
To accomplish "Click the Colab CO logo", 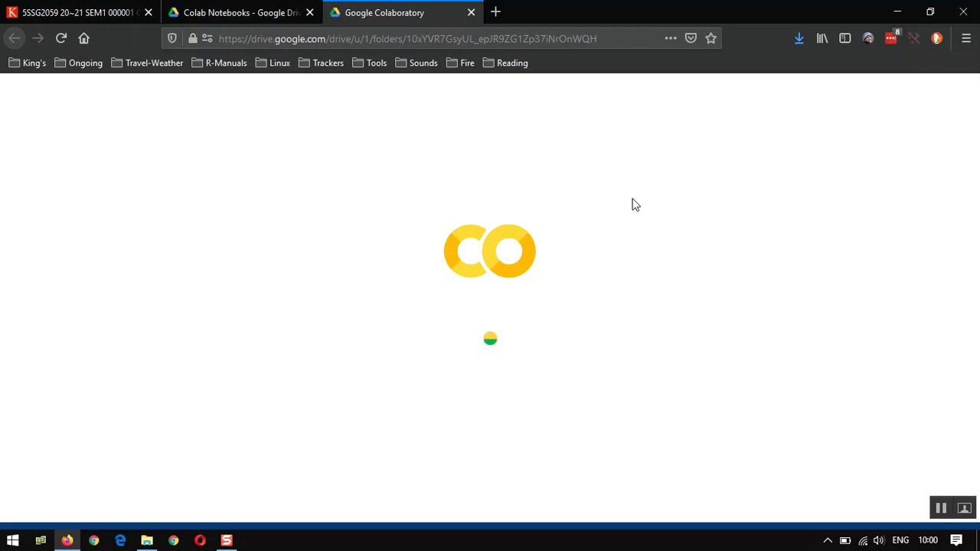I will (490, 251).
